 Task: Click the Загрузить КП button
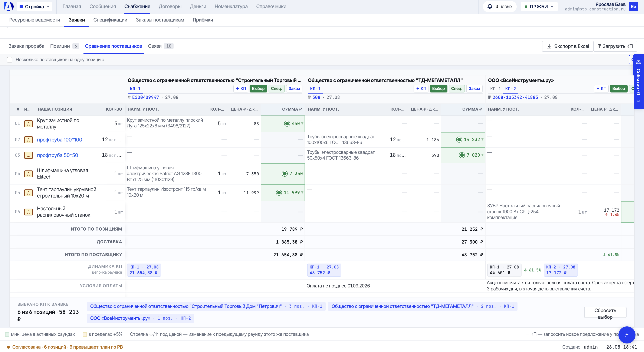[615, 46]
